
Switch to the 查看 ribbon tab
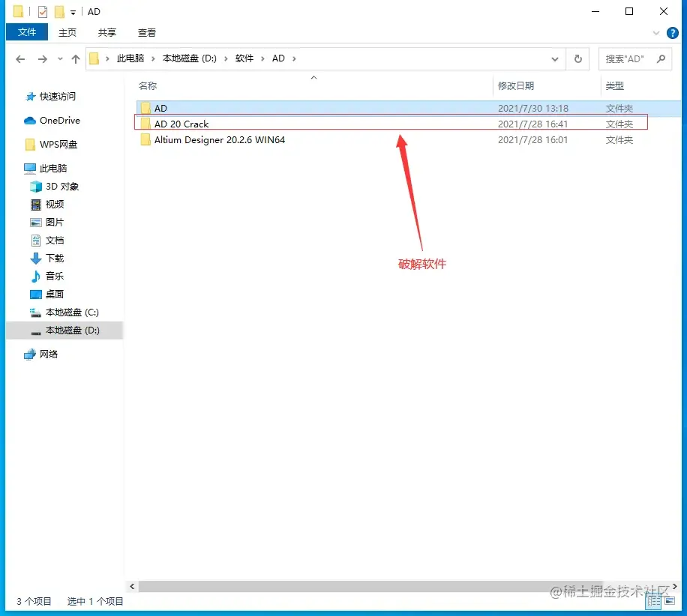coord(147,32)
